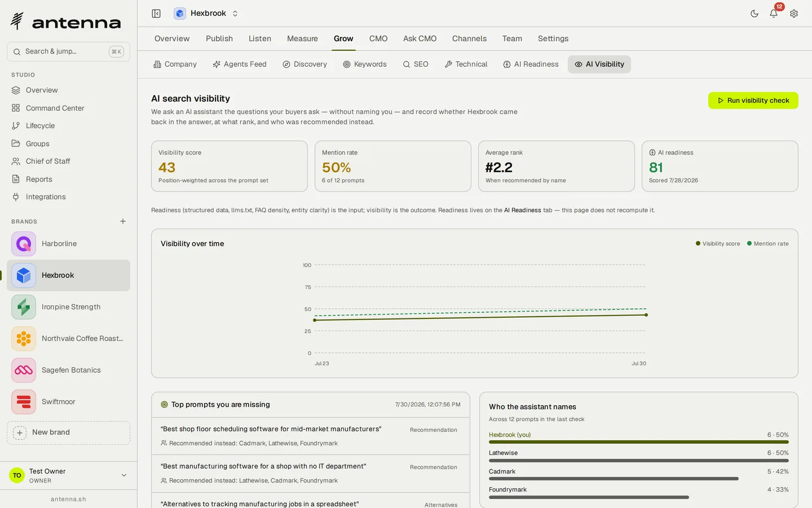Click the AI readiness score card

point(720,167)
